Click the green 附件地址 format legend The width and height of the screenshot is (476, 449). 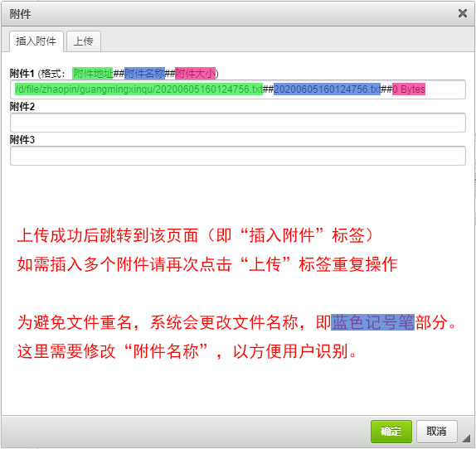click(93, 74)
